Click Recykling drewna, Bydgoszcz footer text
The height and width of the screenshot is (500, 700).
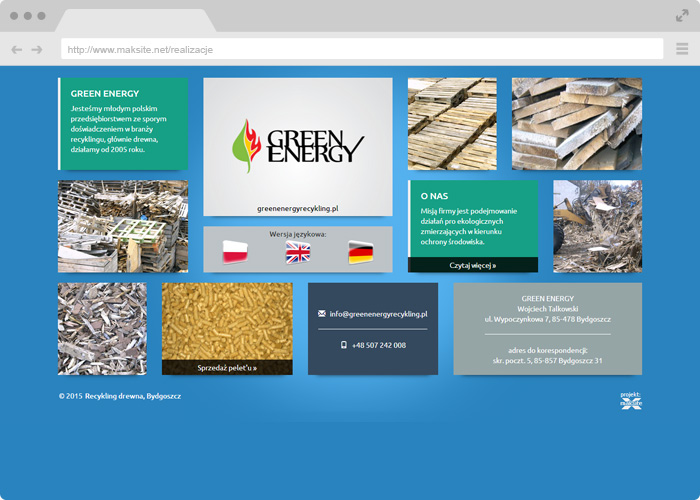pos(133,396)
